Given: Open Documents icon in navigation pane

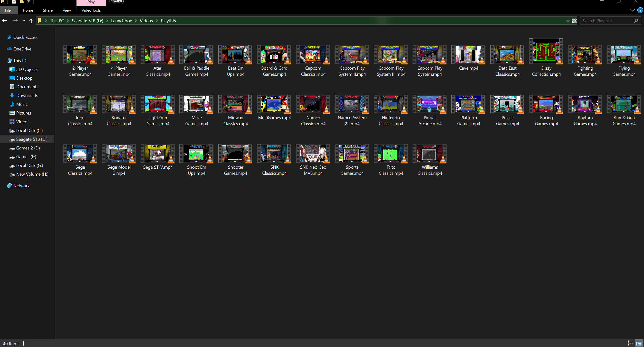Looking at the screenshot, I should click(12, 87).
